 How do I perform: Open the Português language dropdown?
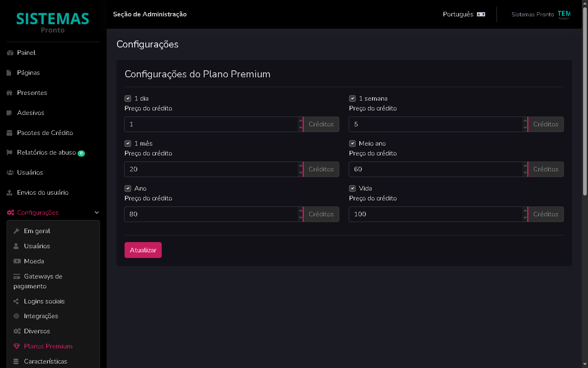click(464, 14)
